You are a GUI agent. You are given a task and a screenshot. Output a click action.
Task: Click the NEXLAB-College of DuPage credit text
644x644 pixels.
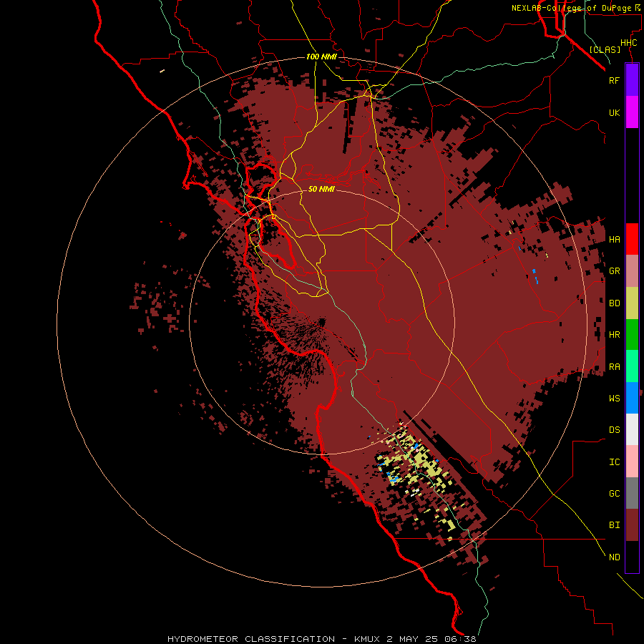pos(571,8)
